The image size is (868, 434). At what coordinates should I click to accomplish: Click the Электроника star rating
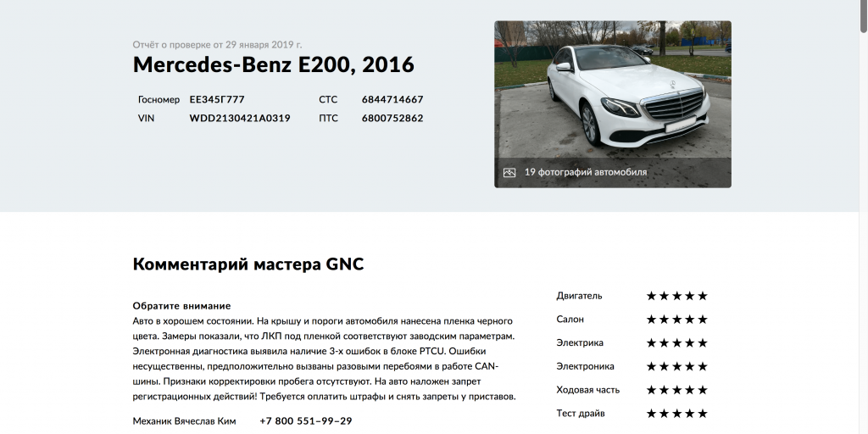(676, 366)
